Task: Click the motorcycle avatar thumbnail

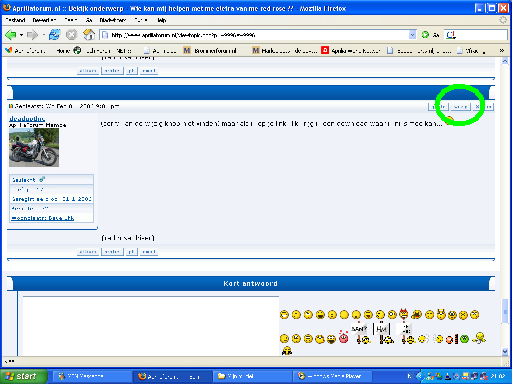Action: point(34,147)
